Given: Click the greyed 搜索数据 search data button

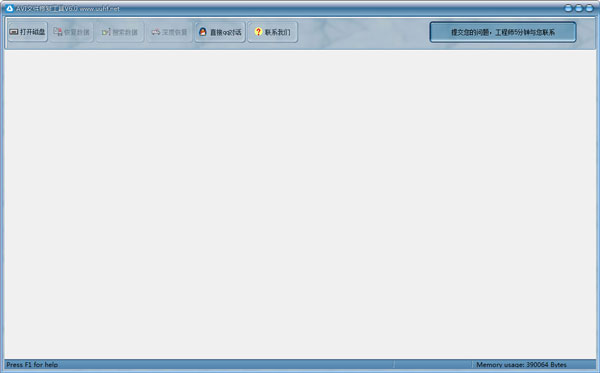Looking at the screenshot, I should click(120, 32).
